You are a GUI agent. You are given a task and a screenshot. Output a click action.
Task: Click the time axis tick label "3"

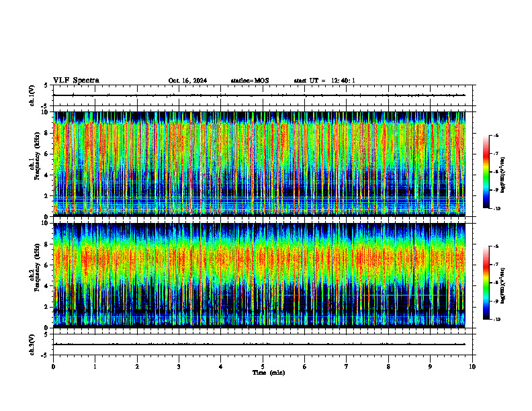tap(179, 367)
